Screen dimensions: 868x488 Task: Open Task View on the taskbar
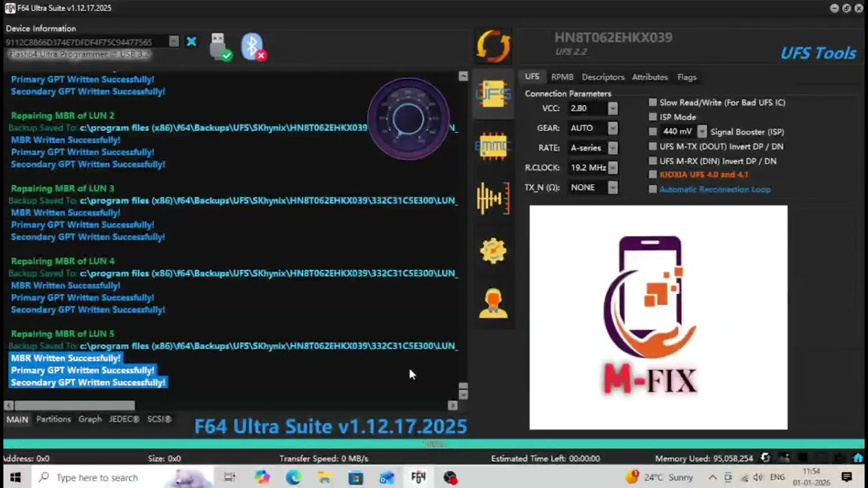[x=229, y=477]
